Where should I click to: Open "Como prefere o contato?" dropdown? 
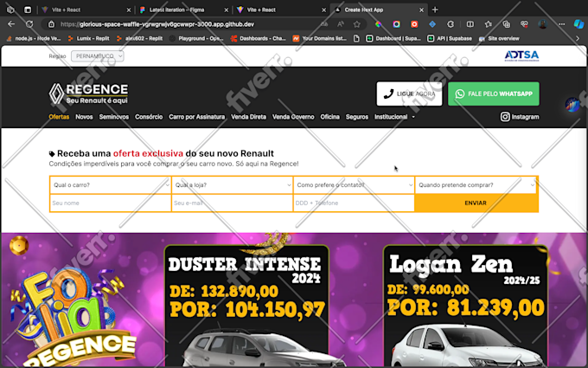tap(354, 185)
